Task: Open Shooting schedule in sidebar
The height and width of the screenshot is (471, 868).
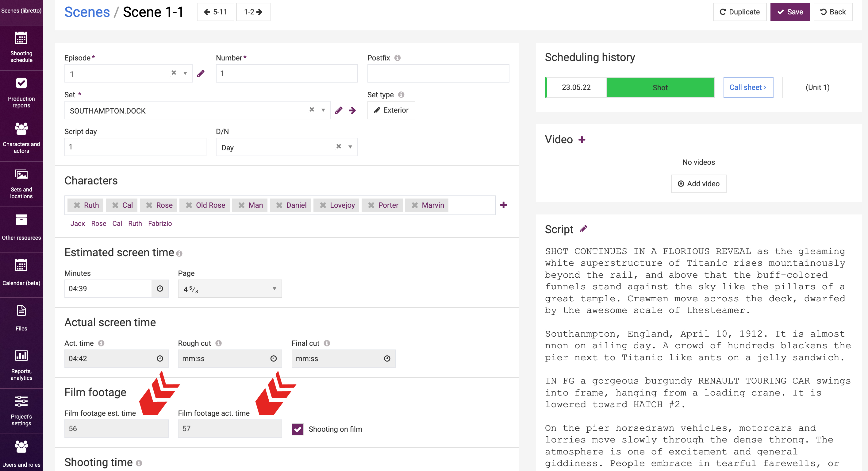Action: coord(21,48)
